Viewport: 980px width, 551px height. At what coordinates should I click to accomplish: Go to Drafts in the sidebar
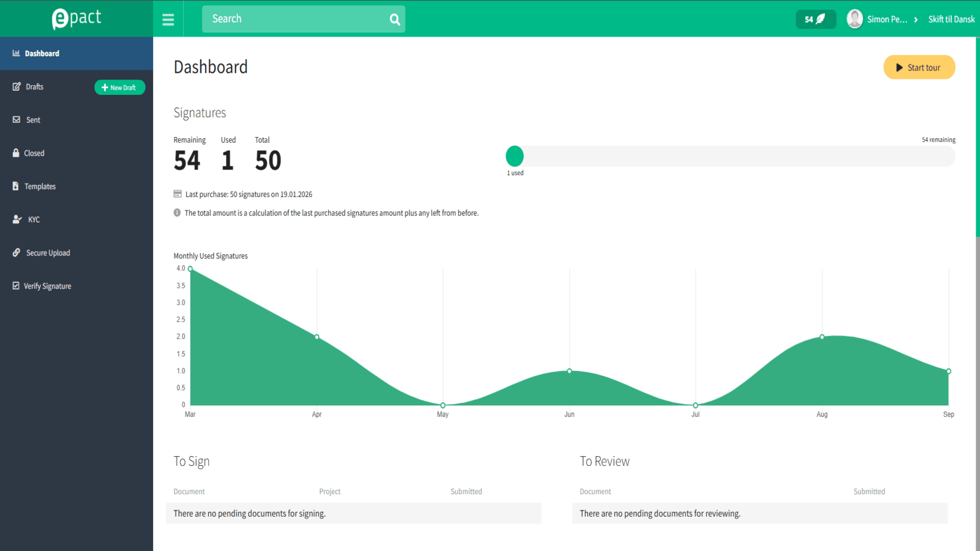[35, 87]
